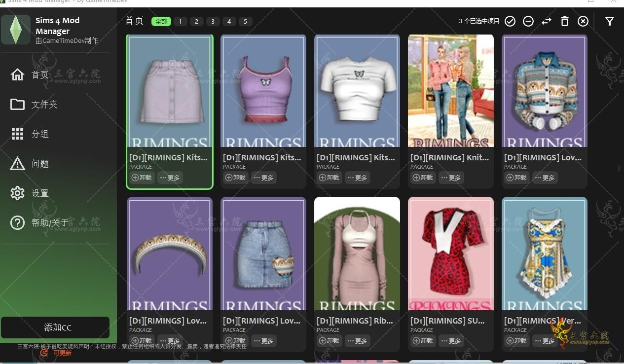Open 更多 on the purple butterfly tank top card
Viewport: 624px width, 364px height.
coord(264,178)
